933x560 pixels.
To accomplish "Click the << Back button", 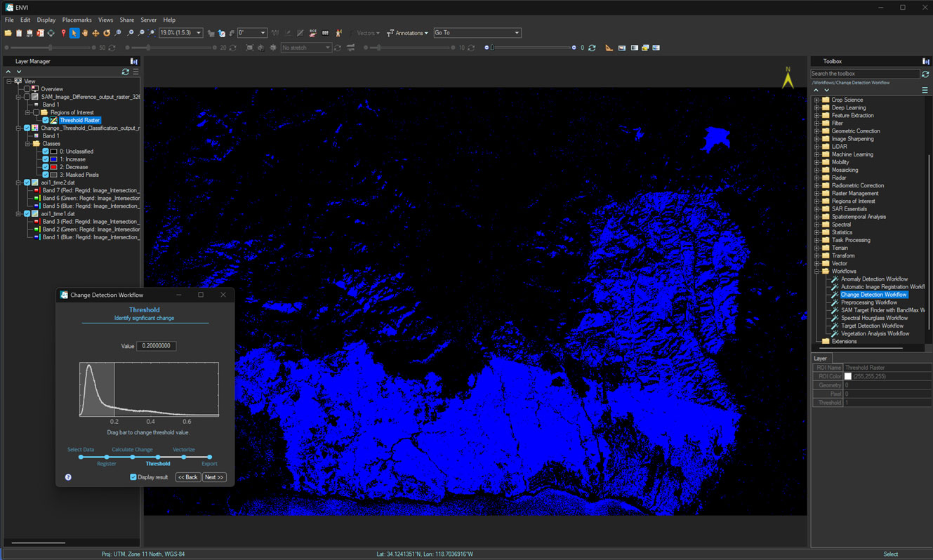I will click(187, 477).
